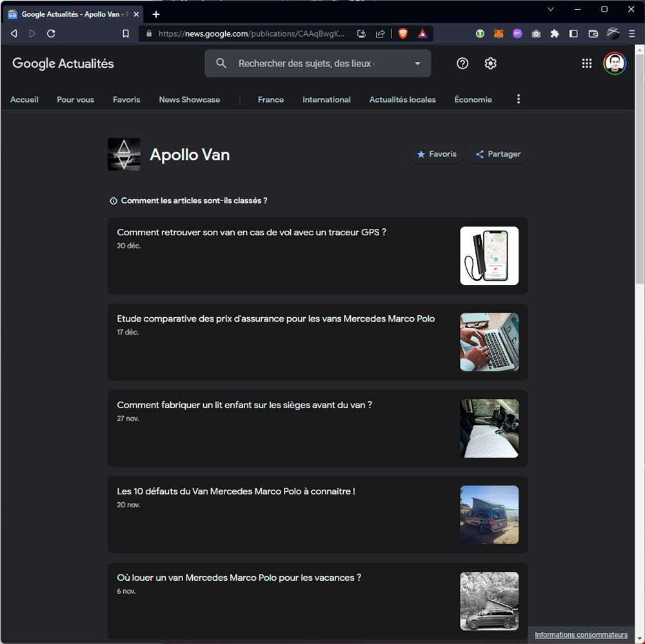This screenshot has width=645, height=644.
Task: Toggle the Favoris star button for Apollo Van
Action: (437, 154)
